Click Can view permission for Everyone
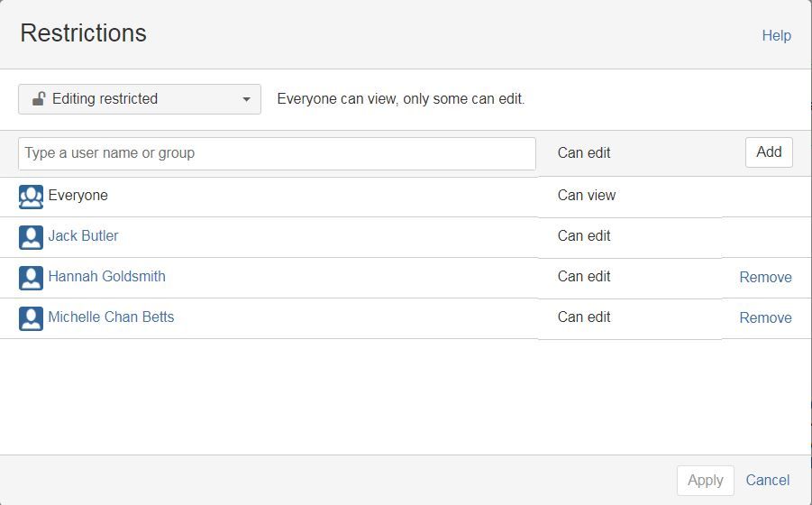812x505 pixels. click(587, 196)
